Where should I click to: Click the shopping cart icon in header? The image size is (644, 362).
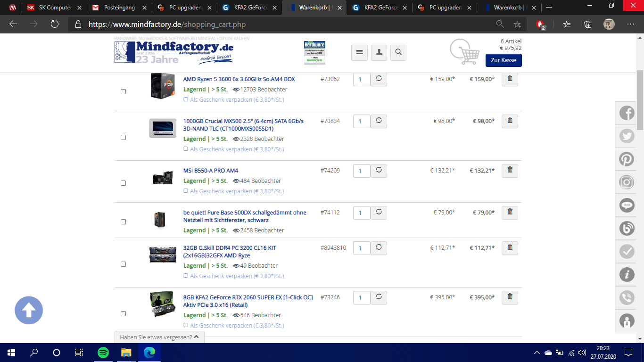click(464, 51)
